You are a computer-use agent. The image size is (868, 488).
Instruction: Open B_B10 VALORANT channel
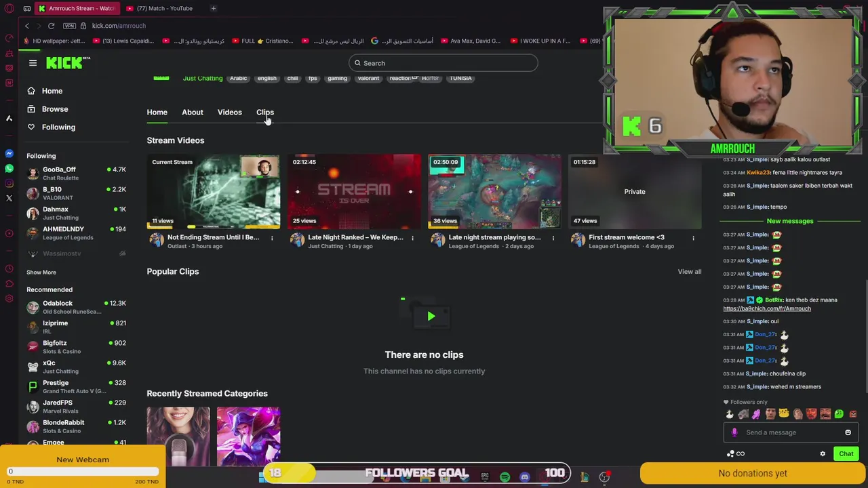pyautogui.click(x=76, y=193)
